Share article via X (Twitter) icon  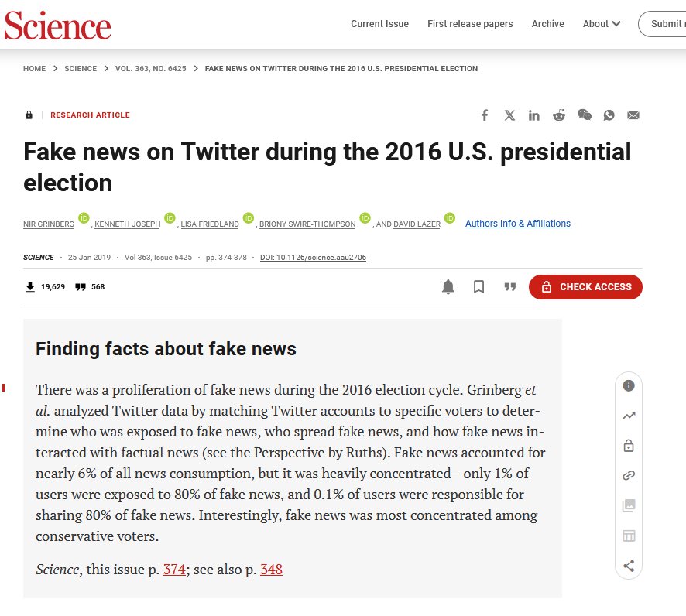tap(509, 115)
